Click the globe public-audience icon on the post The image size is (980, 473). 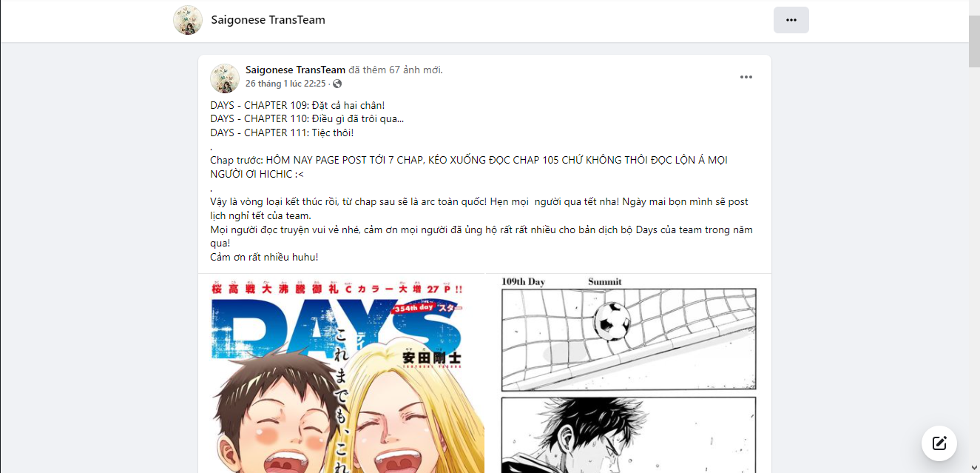(337, 84)
